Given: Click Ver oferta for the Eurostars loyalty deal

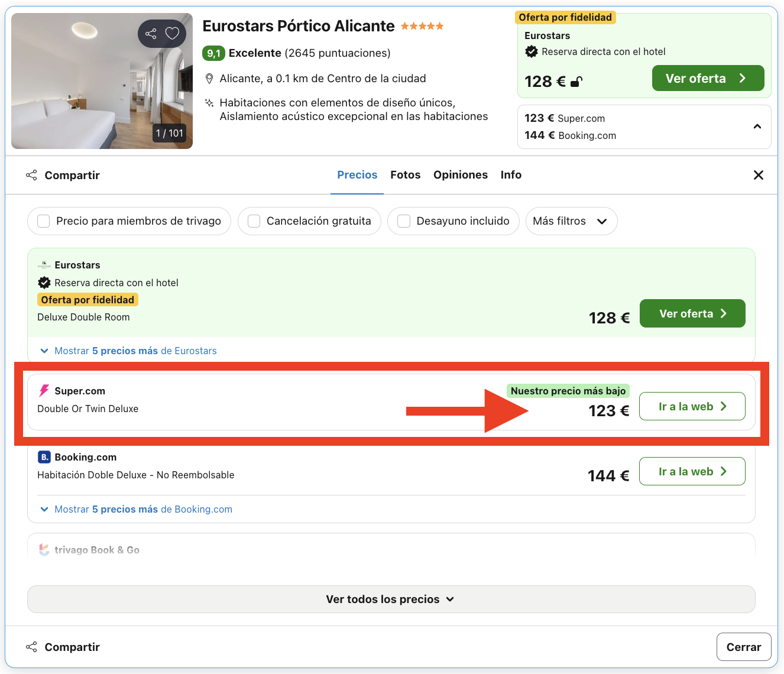Looking at the screenshot, I should [692, 313].
